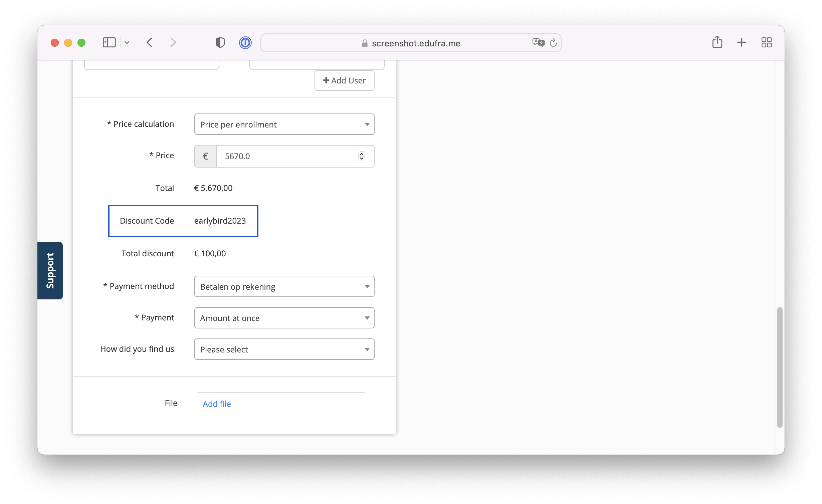822x504 pixels.
Task: Click the Payment method label
Action: [139, 286]
